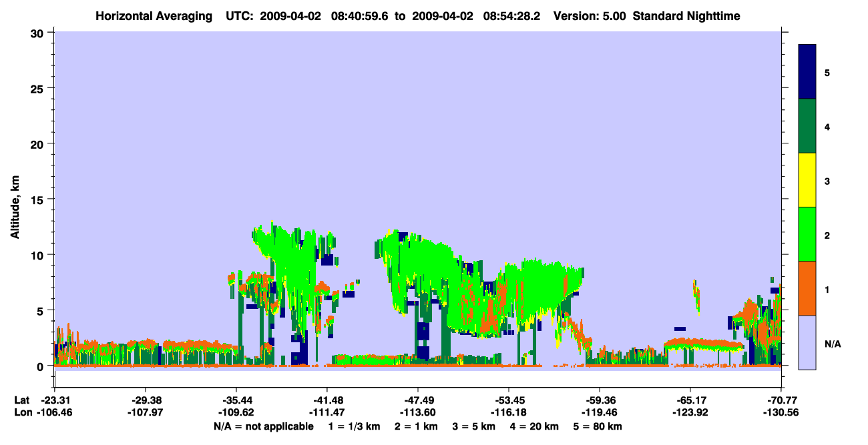Click the 'Lon' row label
The width and height of the screenshot is (868, 445).
click(23, 413)
